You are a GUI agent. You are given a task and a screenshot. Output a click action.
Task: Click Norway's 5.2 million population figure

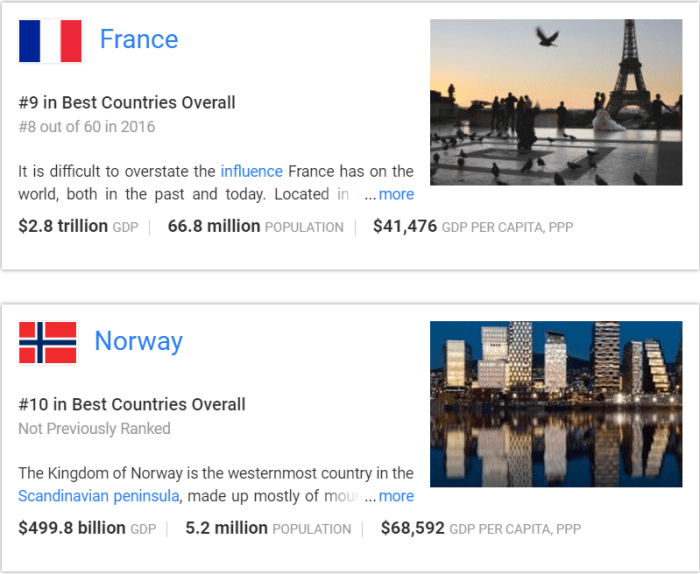click(227, 528)
